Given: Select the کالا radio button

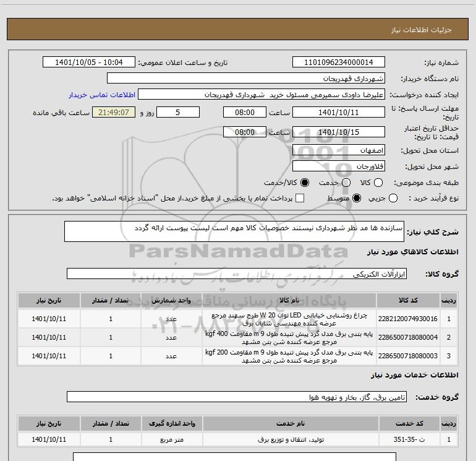Looking at the screenshot, I should (x=378, y=183).
